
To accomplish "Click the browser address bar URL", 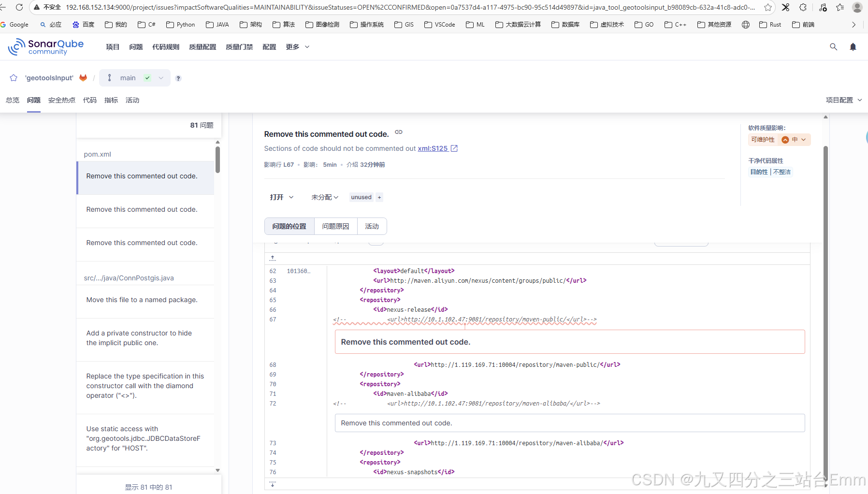I will (410, 7).
